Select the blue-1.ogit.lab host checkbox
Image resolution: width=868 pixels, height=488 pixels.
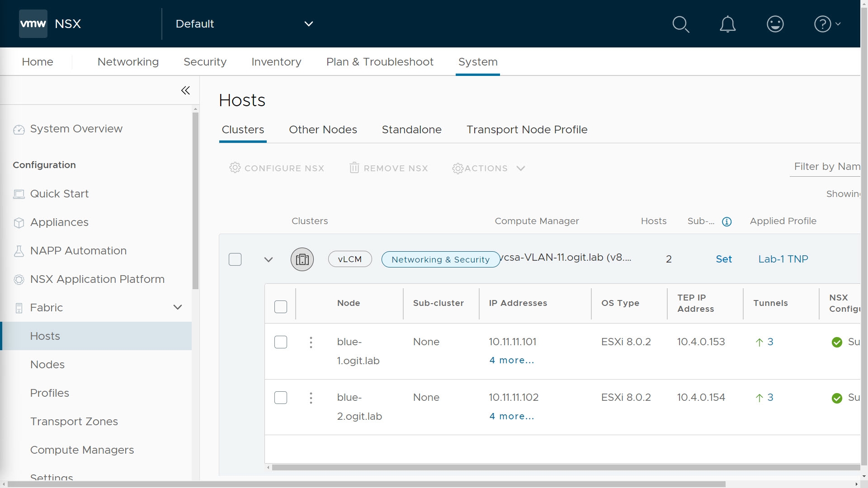tap(281, 342)
